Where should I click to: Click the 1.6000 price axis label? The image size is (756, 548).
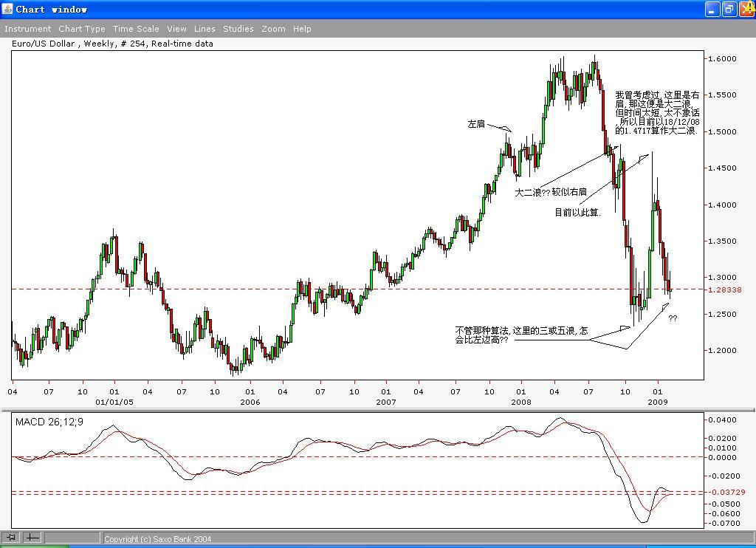(722, 59)
